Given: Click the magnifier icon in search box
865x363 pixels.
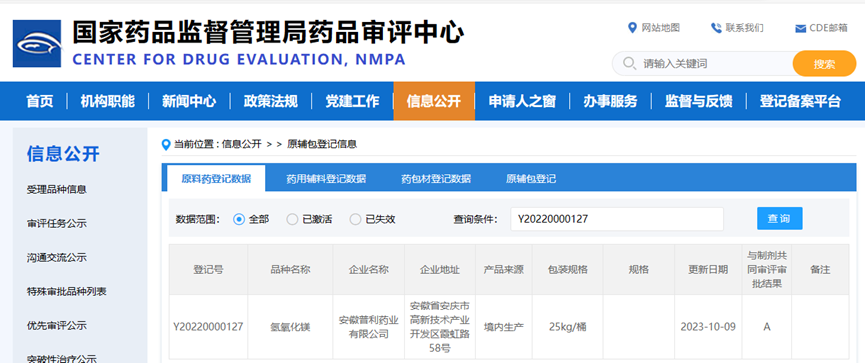Looking at the screenshot, I should (629, 63).
